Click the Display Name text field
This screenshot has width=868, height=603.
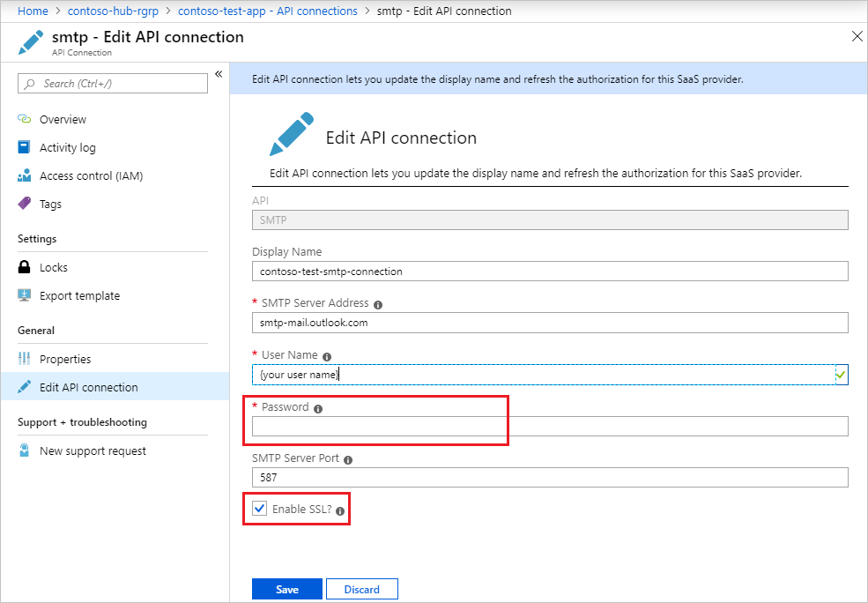coord(550,271)
